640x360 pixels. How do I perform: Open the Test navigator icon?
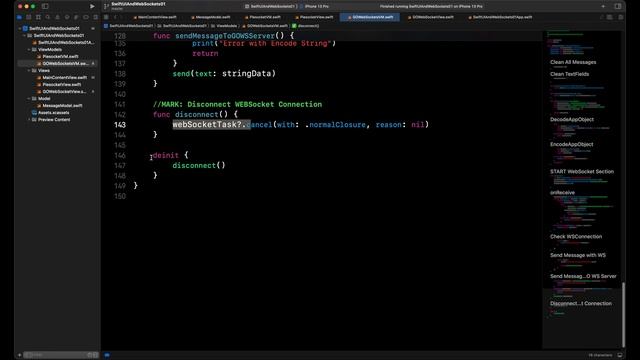pos(67,17)
